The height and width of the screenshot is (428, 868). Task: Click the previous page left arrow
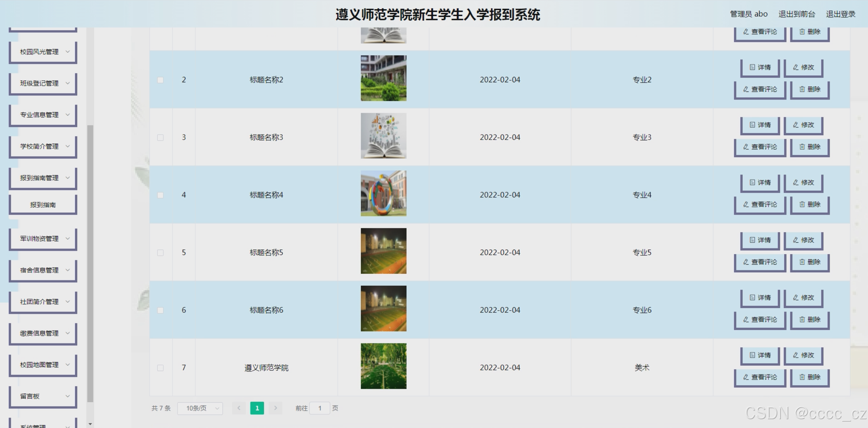(x=239, y=408)
